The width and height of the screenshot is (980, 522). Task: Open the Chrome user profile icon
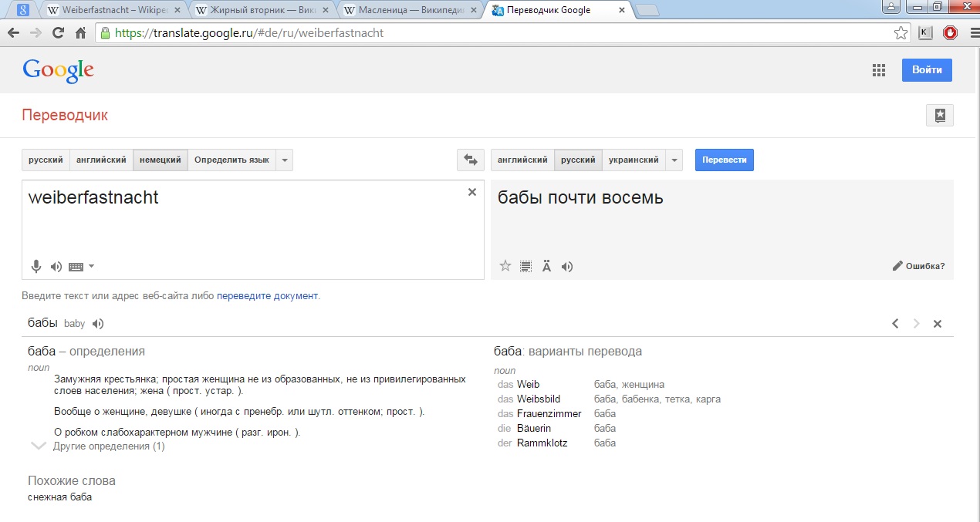[x=892, y=6]
